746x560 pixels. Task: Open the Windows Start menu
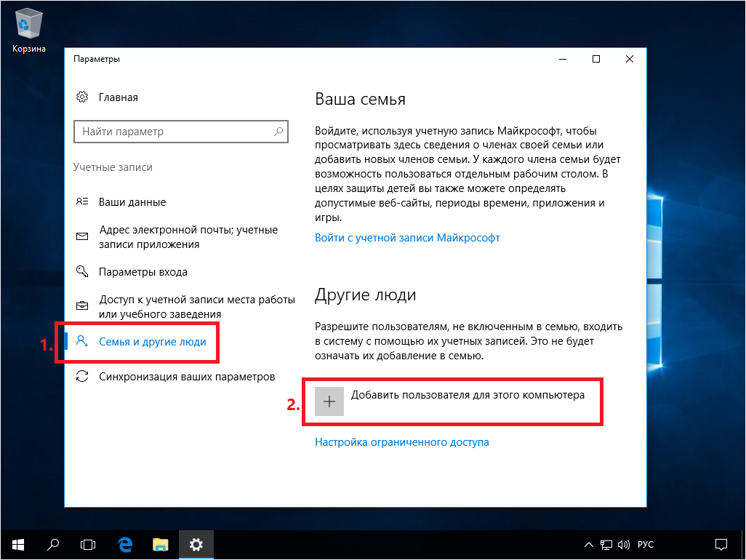[17, 544]
